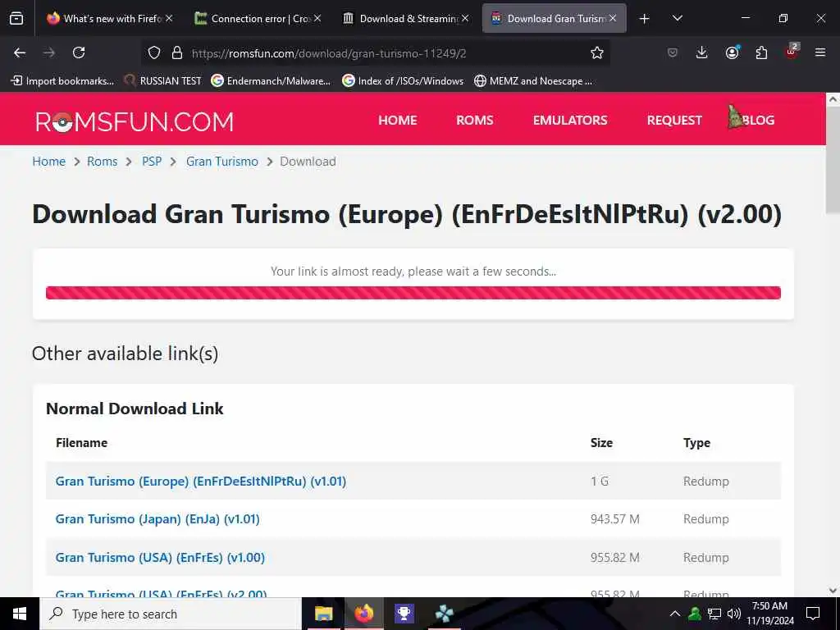Viewport: 840px width, 630px height.
Task: Click Roms in the breadcrumb
Action: (x=103, y=162)
